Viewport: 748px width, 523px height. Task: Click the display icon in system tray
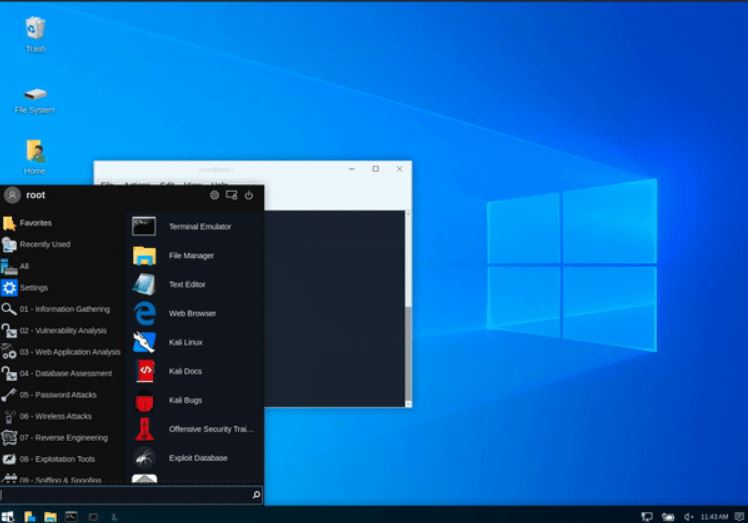tap(647, 516)
